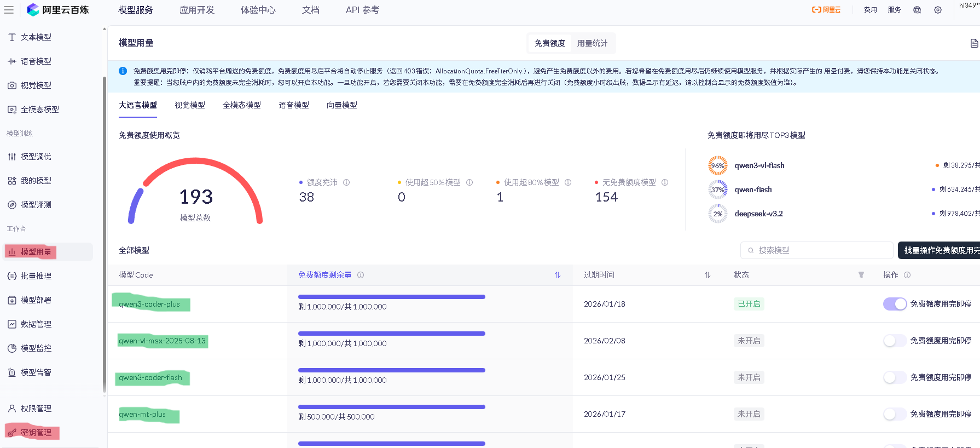
Task: Toggle 免费额度用完即停 for qwen-mt-plus
Action: (895, 414)
